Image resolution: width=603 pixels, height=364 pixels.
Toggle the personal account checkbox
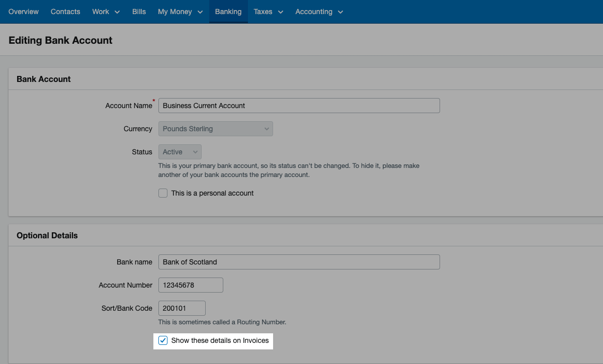coord(163,193)
